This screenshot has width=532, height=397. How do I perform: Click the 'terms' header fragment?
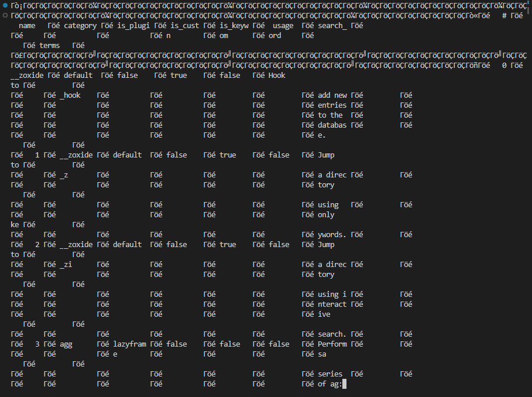(x=50, y=46)
